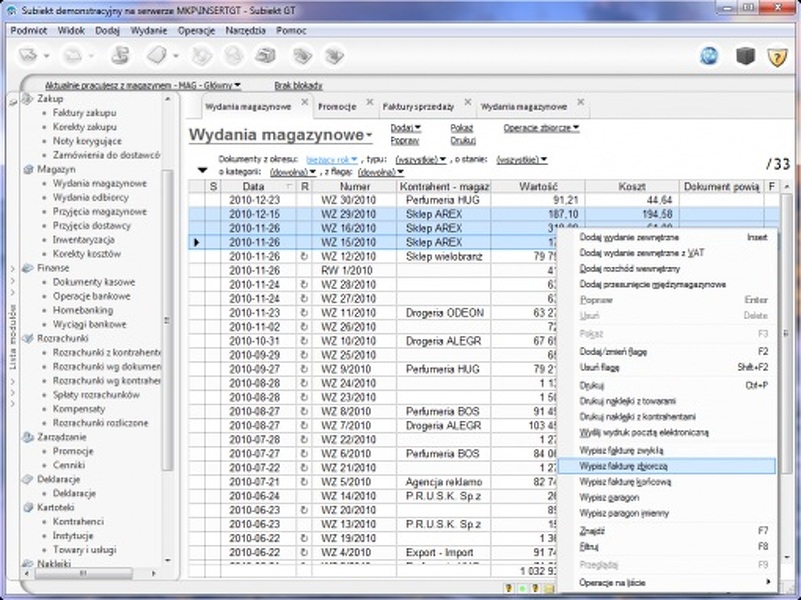Open the Operacje zbiorcze dropdown
The image size is (801, 600).
[x=541, y=128]
